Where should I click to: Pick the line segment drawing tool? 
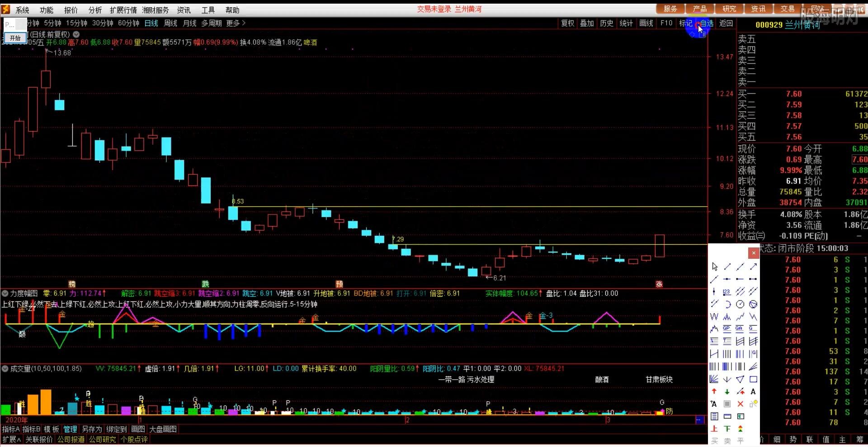click(727, 266)
